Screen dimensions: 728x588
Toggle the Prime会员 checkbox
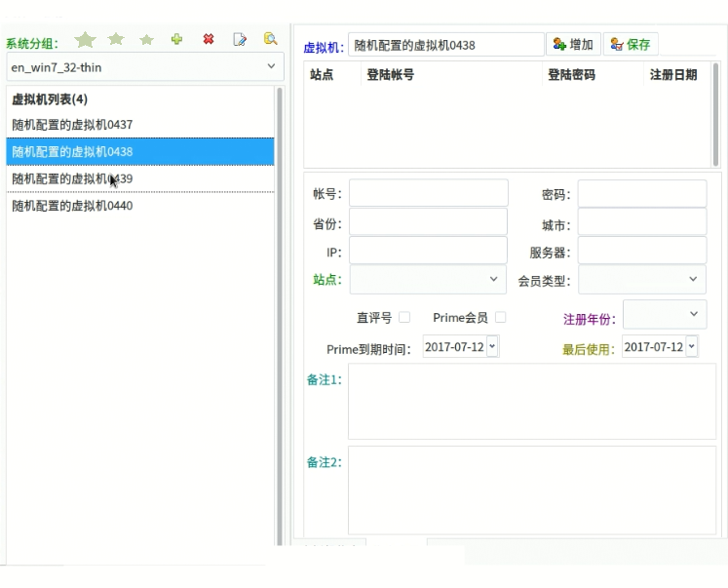point(500,317)
